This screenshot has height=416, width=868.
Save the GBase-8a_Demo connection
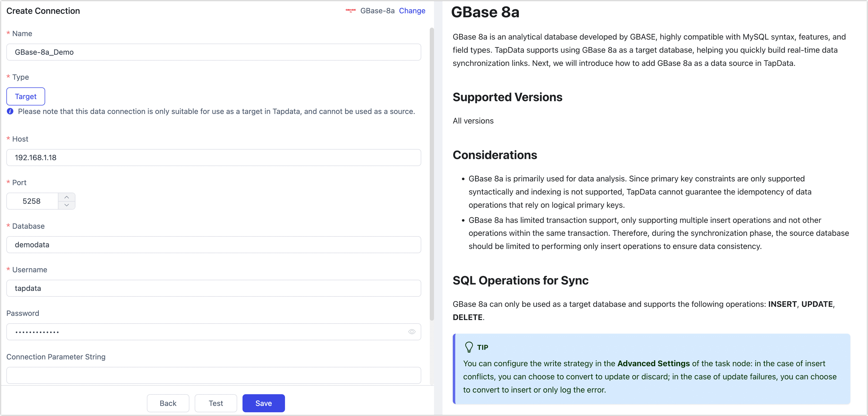coord(263,403)
